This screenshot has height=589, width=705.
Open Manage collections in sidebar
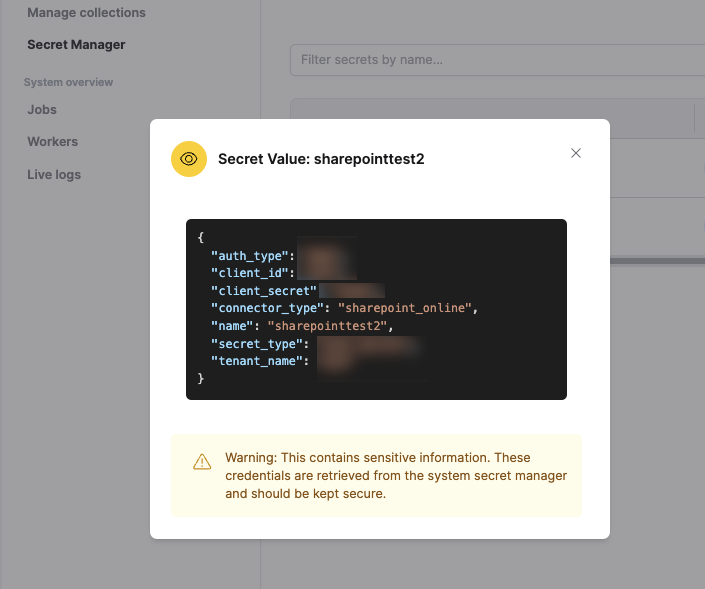click(86, 13)
